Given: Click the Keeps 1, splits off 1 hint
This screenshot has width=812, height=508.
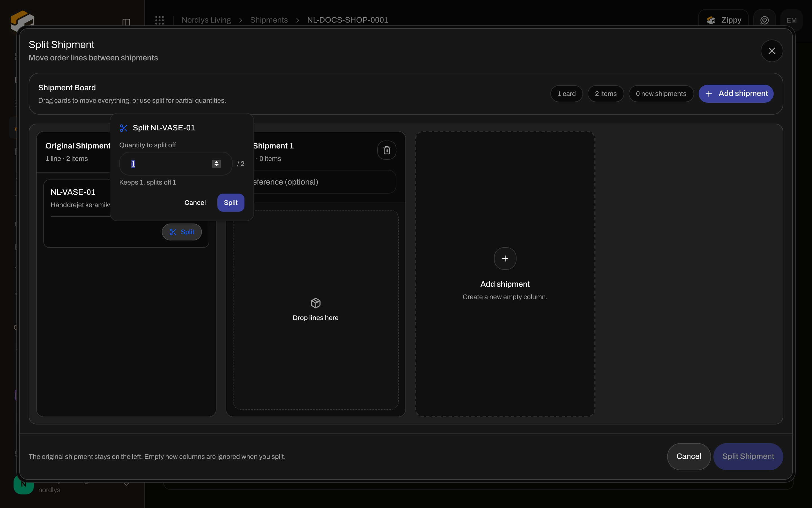Looking at the screenshot, I should tap(148, 182).
